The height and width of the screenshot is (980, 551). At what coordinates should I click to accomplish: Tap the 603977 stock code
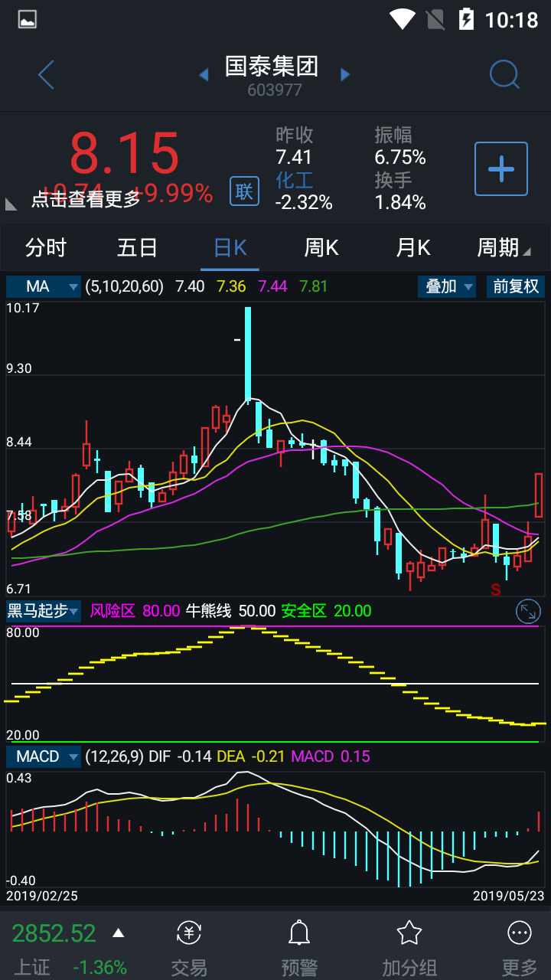coord(275,90)
